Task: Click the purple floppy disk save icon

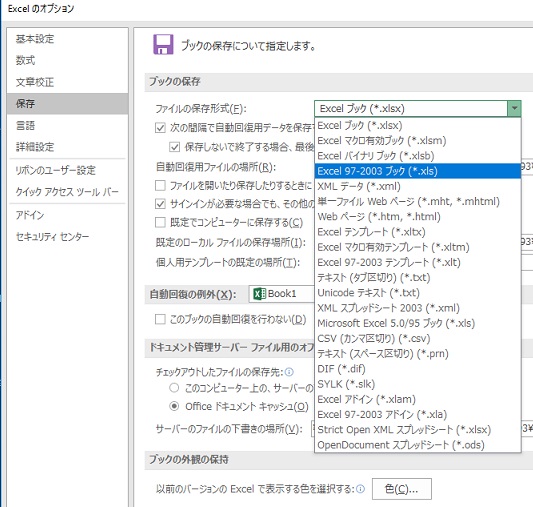Action: click(163, 44)
